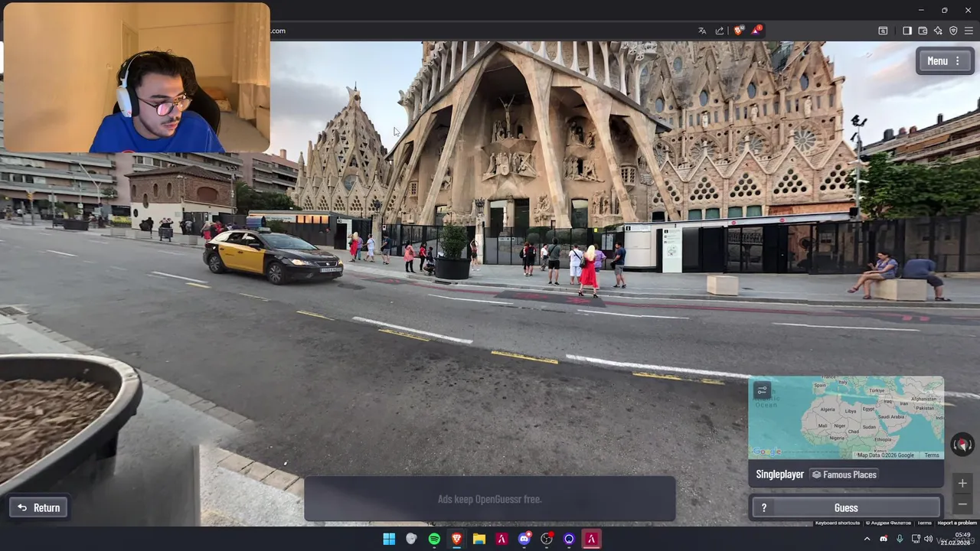Open the Windows Start menu
980x551 pixels.
point(389,539)
